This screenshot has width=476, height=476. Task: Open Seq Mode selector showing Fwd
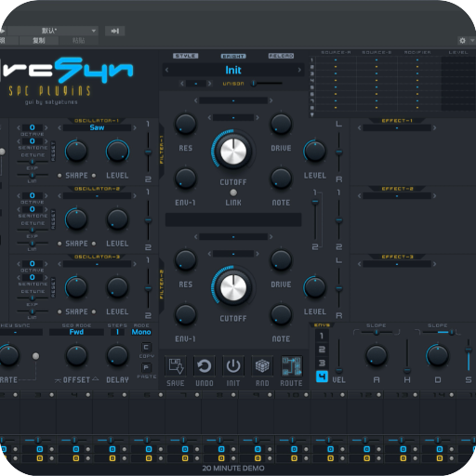pos(76,332)
